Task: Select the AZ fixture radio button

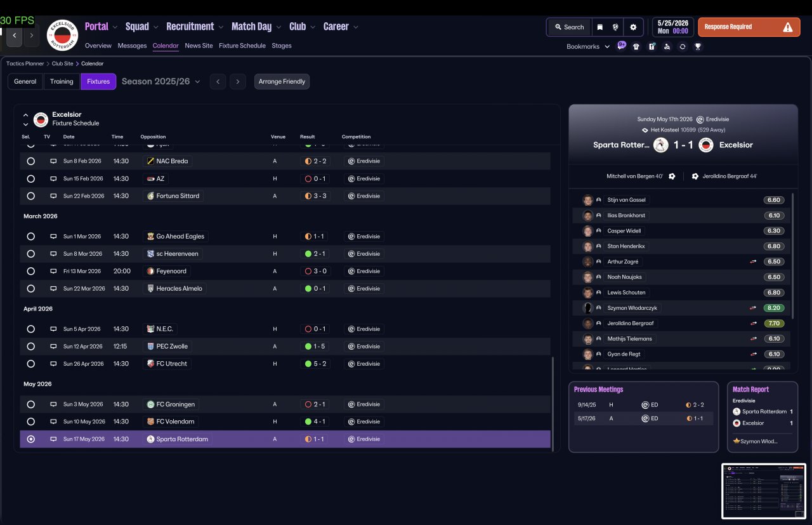Action: [30, 179]
